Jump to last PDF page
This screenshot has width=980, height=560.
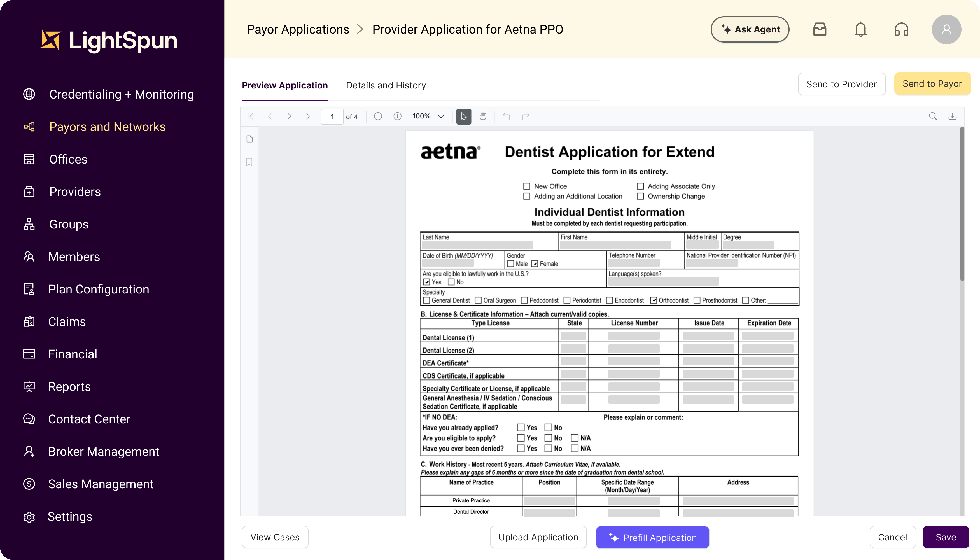309,116
